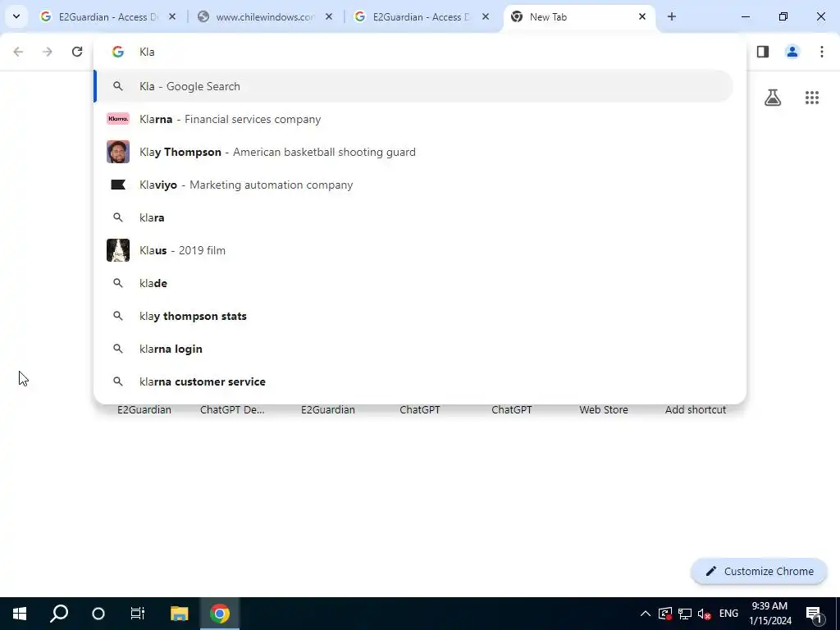The image size is (840, 630).
Task: Go back with the back arrow
Action: pyautogui.click(x=18, y=52)
